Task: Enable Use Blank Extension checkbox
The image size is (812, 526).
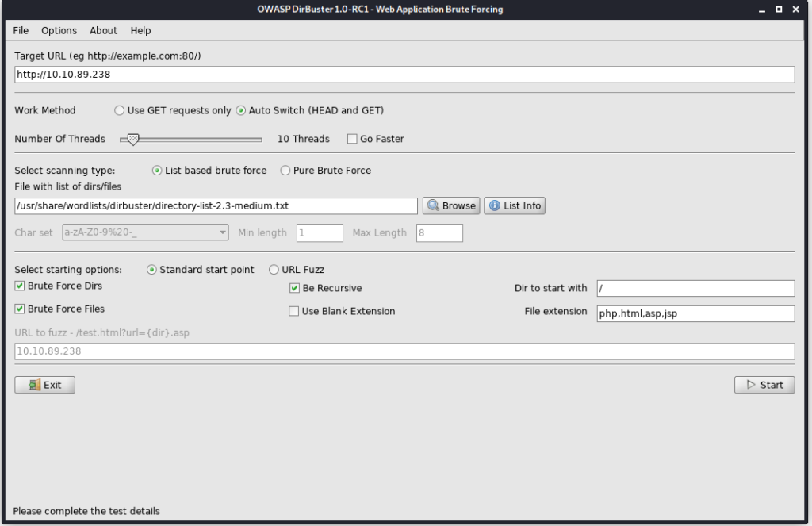Action: [x=294, y=311]
